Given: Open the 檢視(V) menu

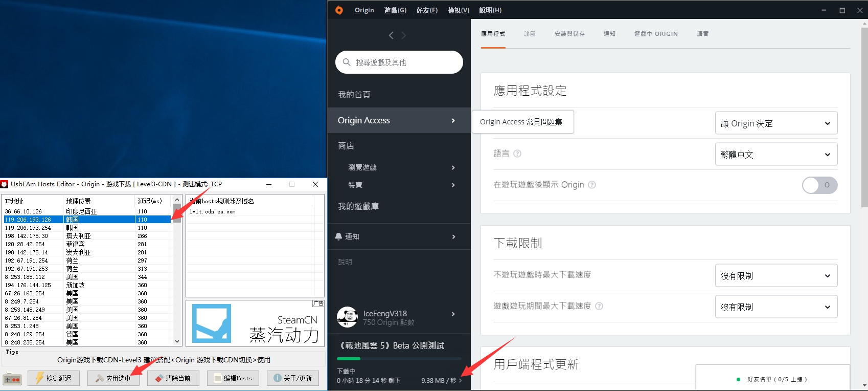Looking at the screenshot, I should point(459,10).
